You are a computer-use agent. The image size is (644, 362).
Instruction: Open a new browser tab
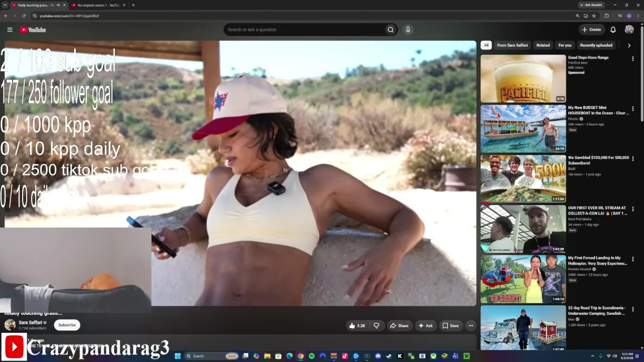coord(133,5)
